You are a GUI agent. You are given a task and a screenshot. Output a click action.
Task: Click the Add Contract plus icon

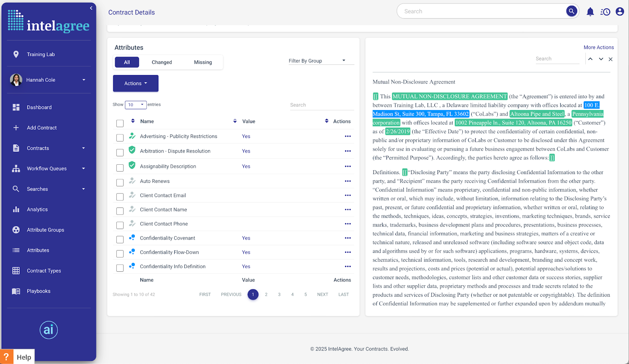16,128
